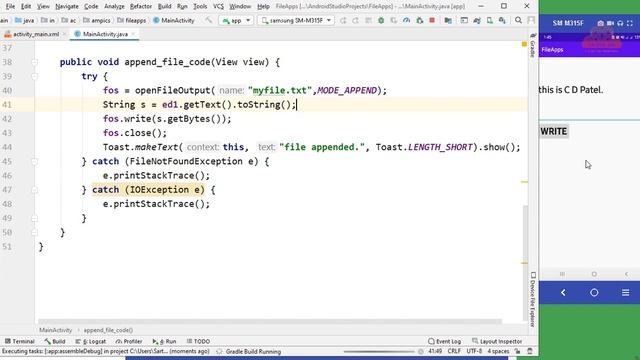
Task: Click the fold end marker at line 49
Action: pyautogui.click(x=35, y=218)
